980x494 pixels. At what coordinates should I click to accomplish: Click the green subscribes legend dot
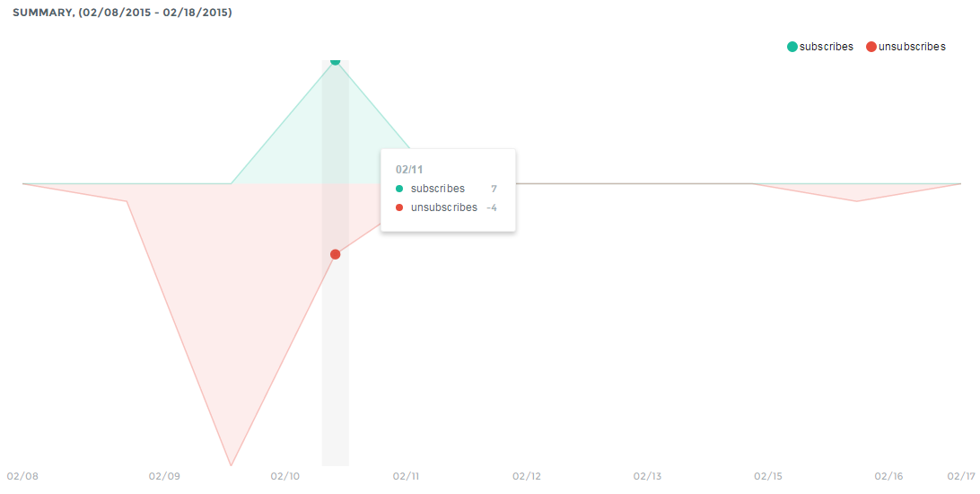coord(792,47)
